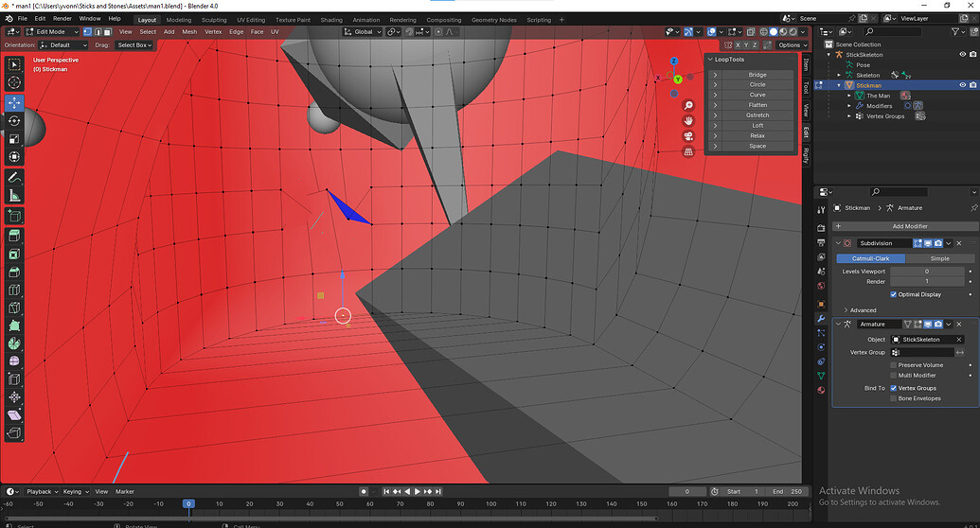
Task: Select the Rotate tool
Action: point(14,120)
